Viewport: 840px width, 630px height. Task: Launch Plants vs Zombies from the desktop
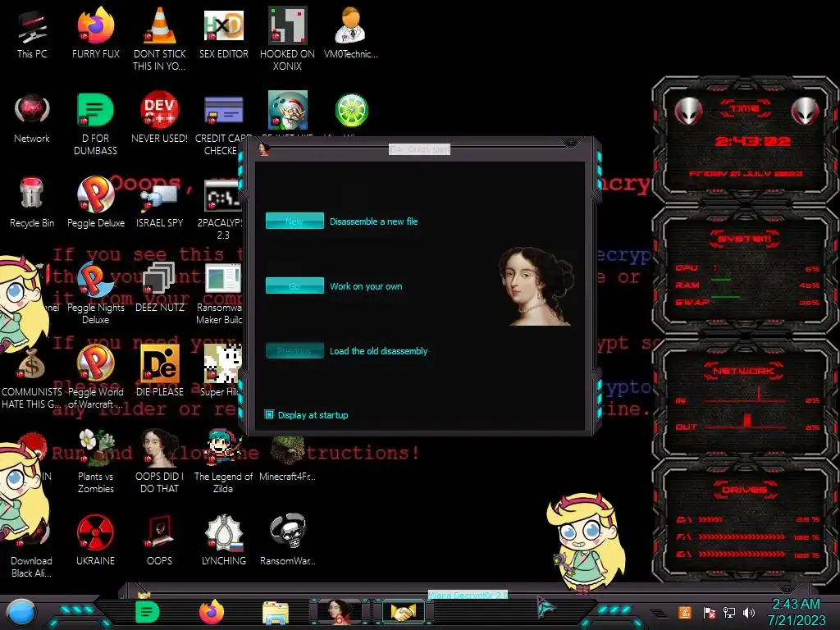95,461
